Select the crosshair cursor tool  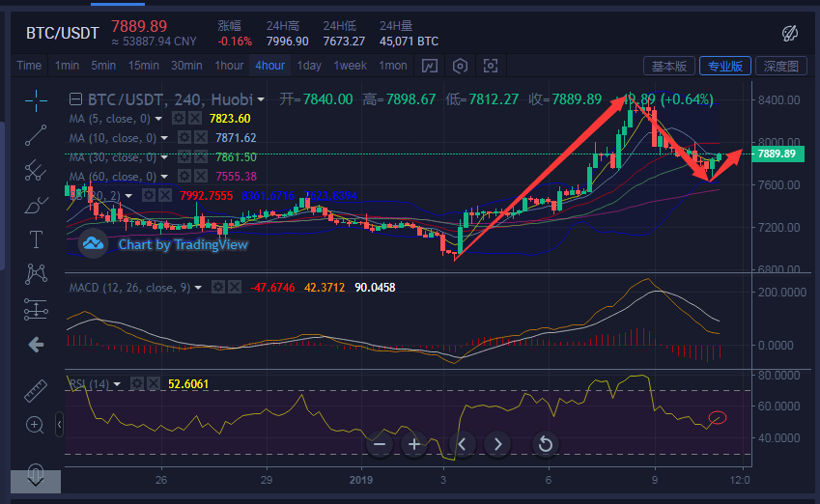click(x=36, y=98)
